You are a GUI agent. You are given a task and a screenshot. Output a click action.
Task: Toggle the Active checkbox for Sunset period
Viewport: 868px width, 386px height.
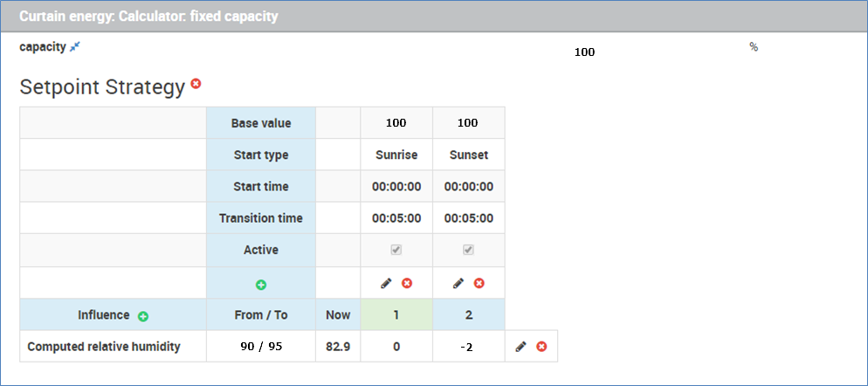point(468,250)
